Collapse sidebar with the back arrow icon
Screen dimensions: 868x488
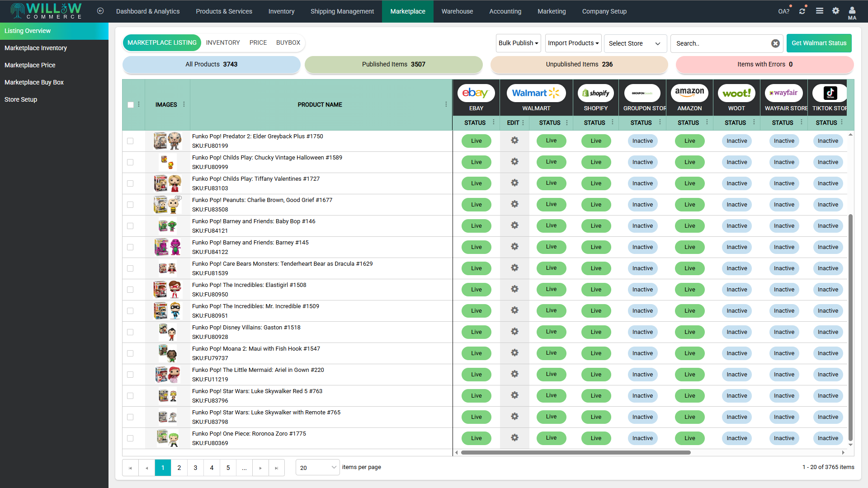click(x=100, y=11)
